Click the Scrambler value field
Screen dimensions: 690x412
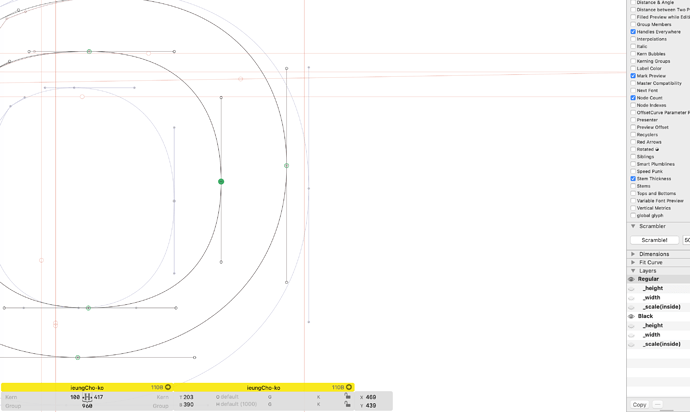pos(686,240)
